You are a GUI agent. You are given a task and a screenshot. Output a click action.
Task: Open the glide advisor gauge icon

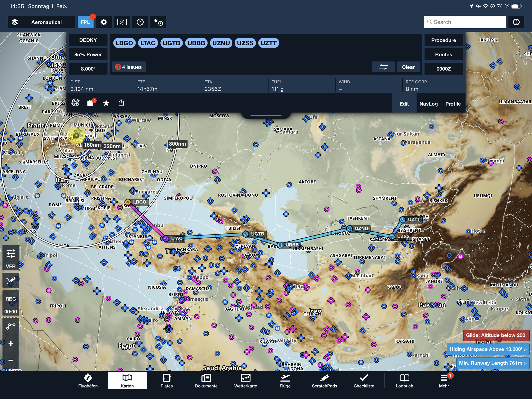point(140,22)
